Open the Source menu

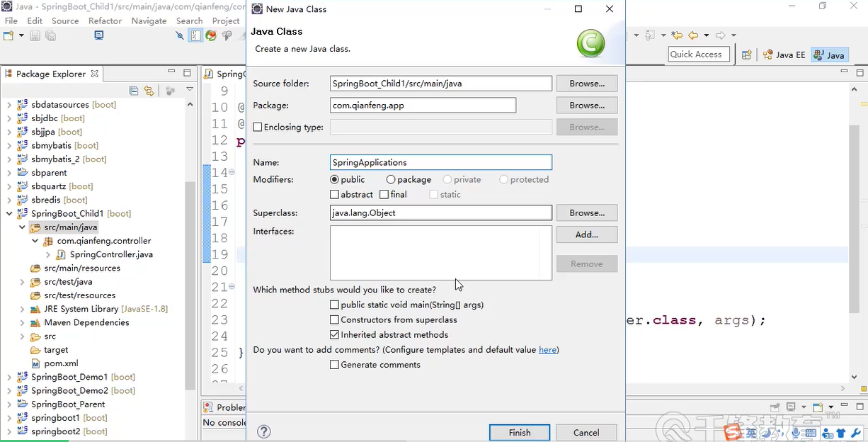tap(65, 21)
